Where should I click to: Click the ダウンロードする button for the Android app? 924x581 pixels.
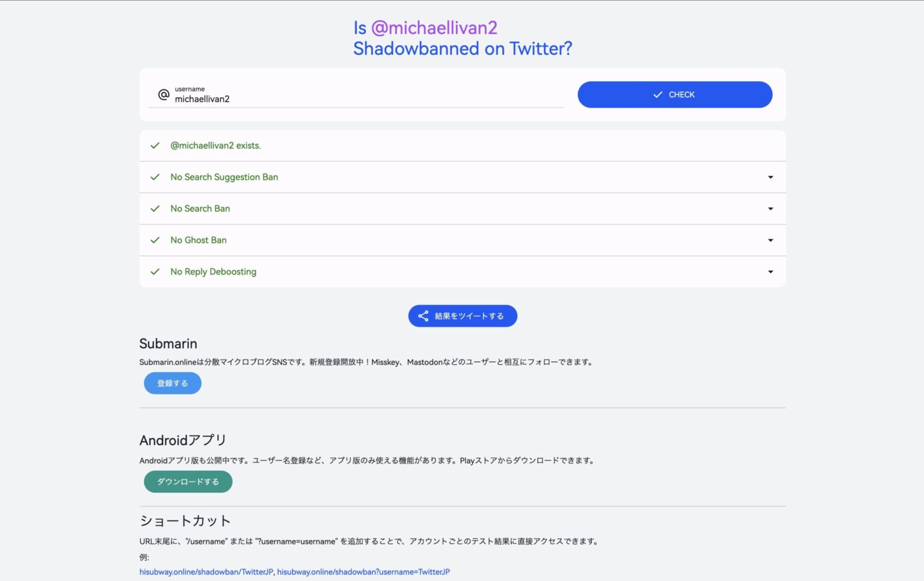coord(188,481)
